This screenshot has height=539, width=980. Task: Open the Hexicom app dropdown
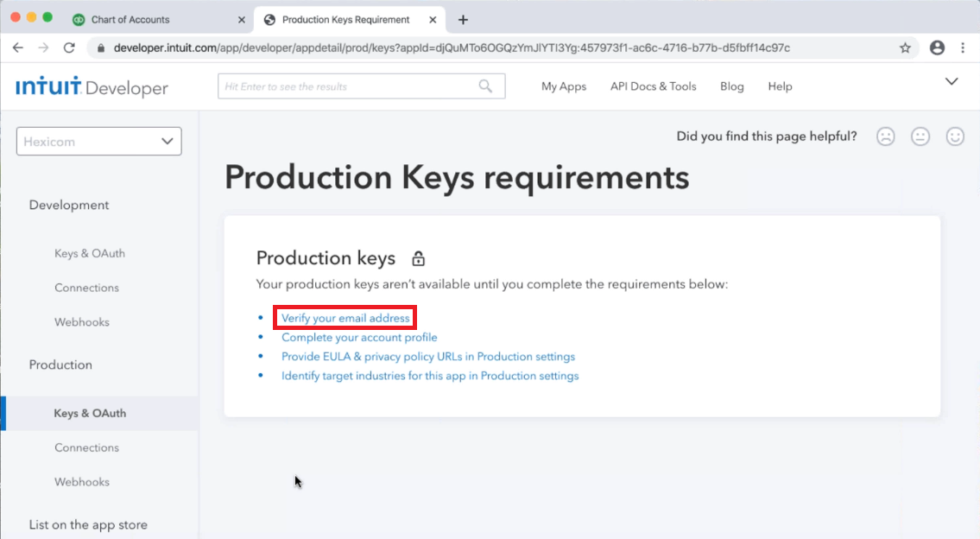tap(98, 142)
